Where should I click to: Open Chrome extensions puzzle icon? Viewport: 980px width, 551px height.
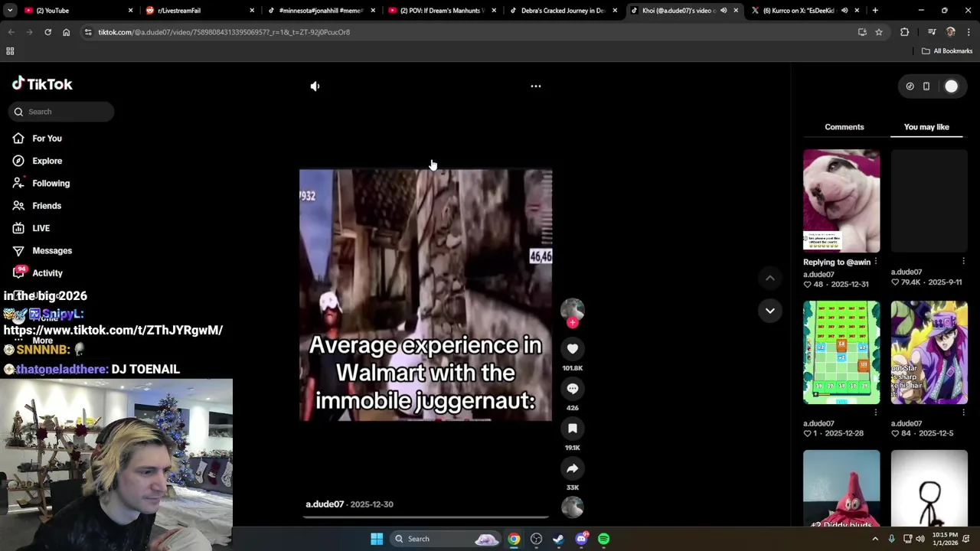905,32
